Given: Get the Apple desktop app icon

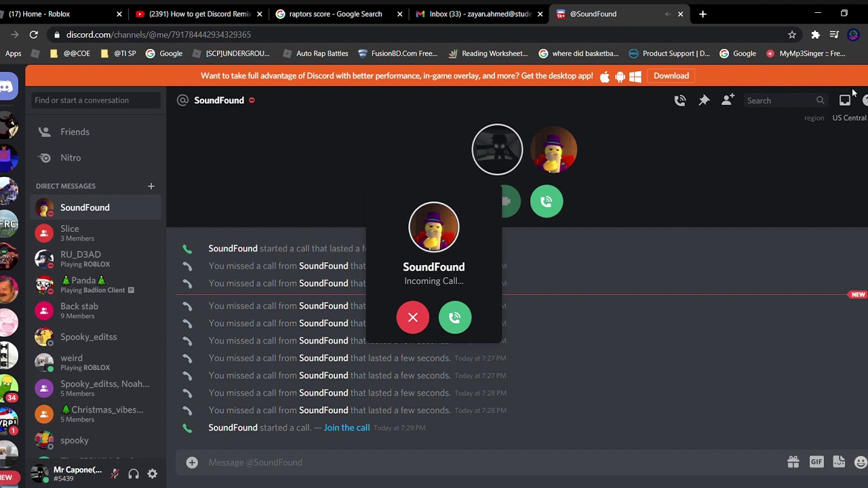Looking at the screenshot, I should pyautogui.click(x=605, y=76).
